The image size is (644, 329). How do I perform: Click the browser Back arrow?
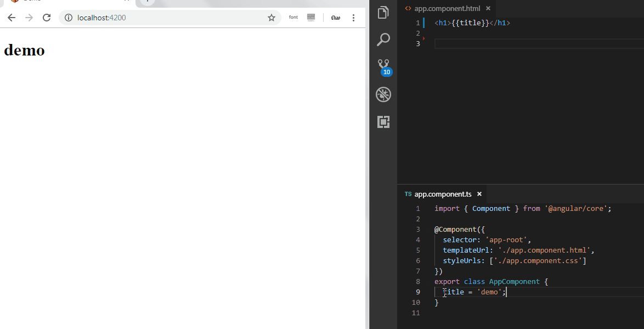pos(12,18)
